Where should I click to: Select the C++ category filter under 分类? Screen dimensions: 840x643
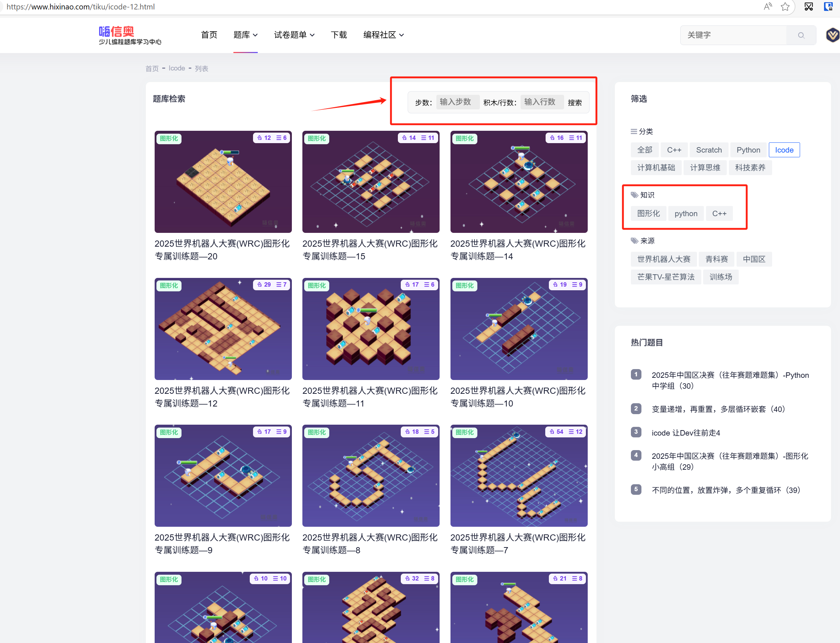(x=674, y=150)
